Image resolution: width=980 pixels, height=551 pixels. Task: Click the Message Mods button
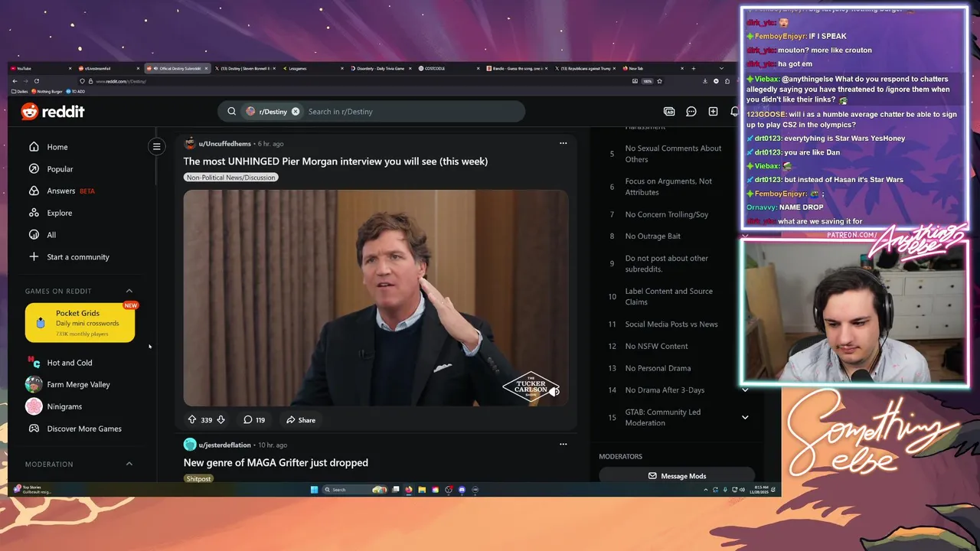point(677,475)
